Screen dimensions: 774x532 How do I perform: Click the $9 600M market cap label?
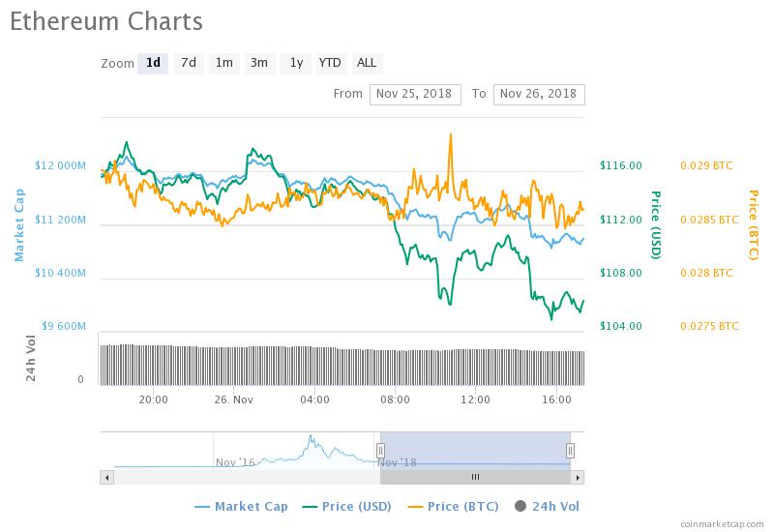coord(64,326)
